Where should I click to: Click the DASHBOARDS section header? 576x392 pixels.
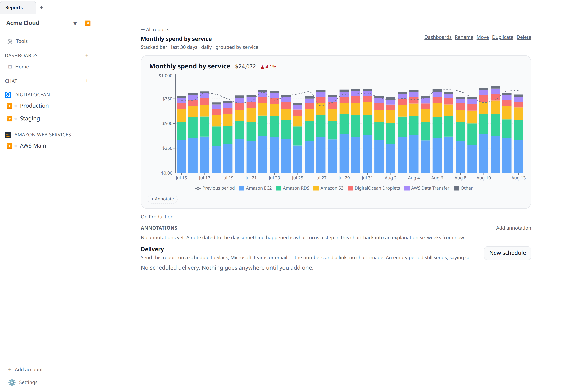21,56
